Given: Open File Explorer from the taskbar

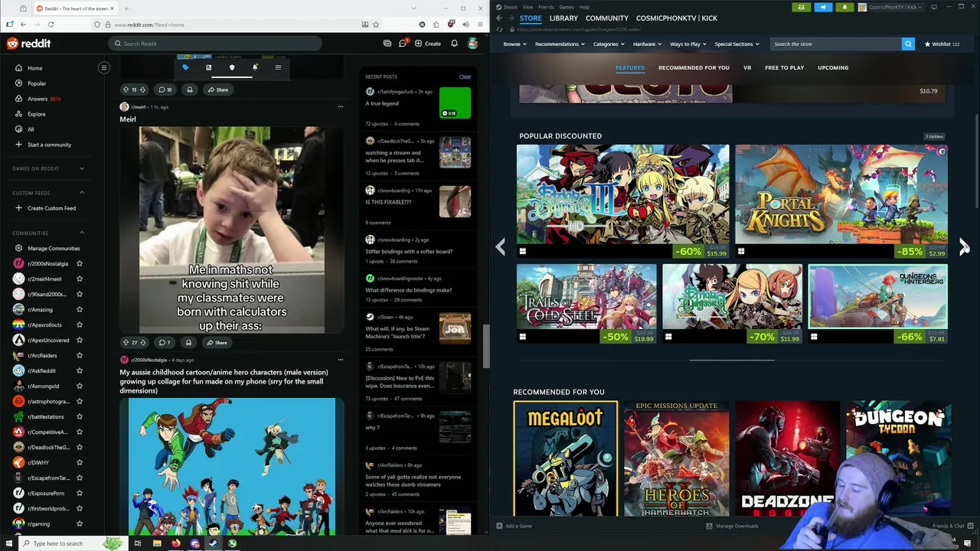Looking at the screenshot, I should pyautogui.click(x=156, y=543).
